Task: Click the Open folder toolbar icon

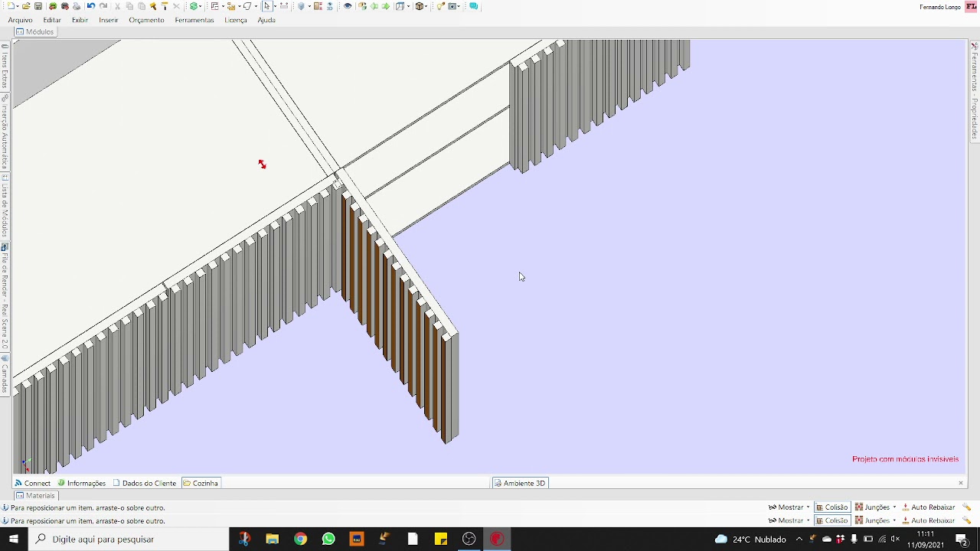Action: [26, 6]
